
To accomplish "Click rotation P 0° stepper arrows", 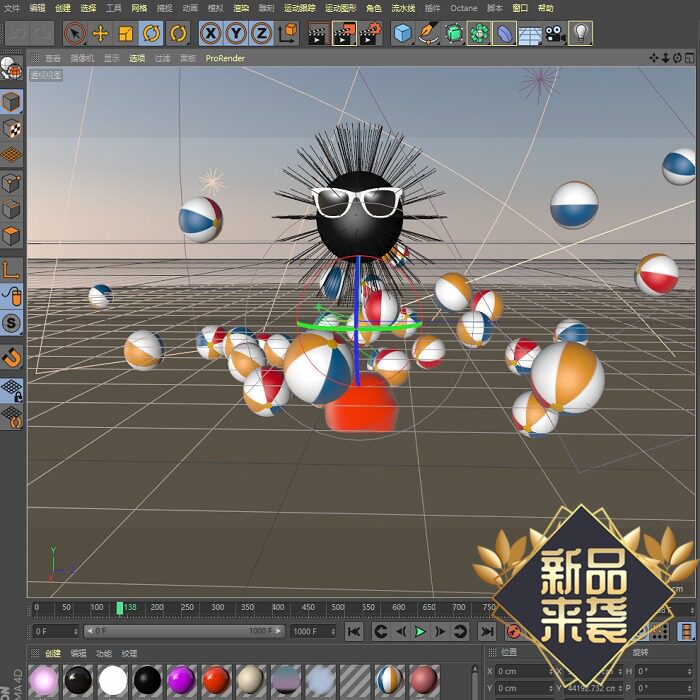I will click(x=691, y=688).
